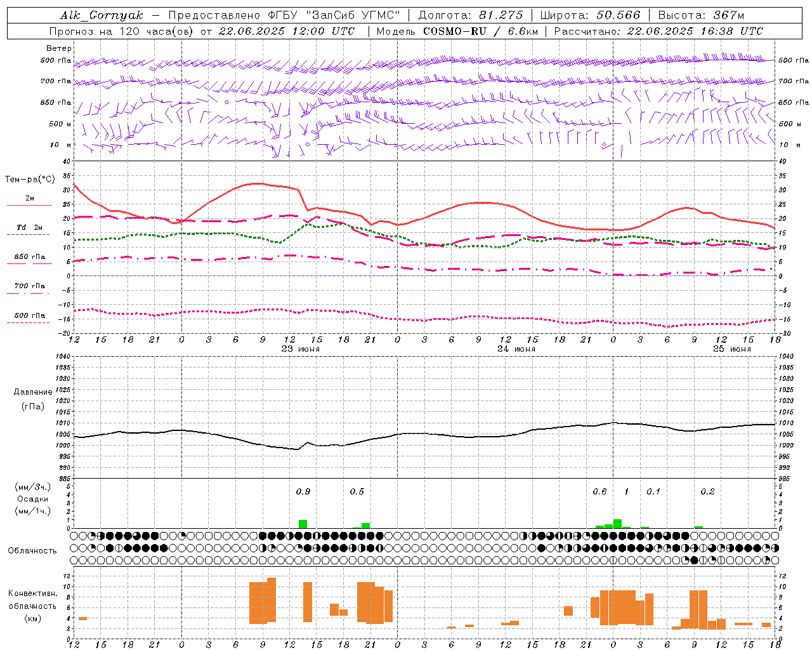
Task: Click the "Тем-ра(°C)" temperature label
Action: (x=30, y=180)
